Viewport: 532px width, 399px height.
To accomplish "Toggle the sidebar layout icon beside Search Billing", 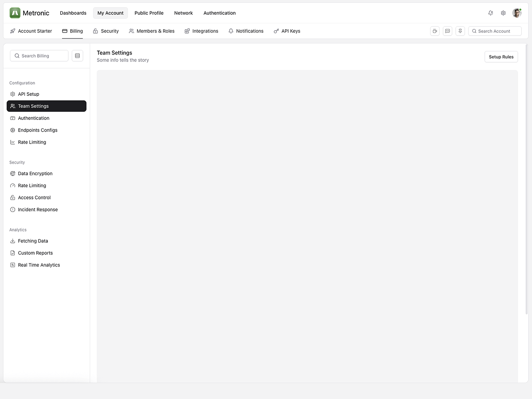I will pyautogui.click(x=78, y=56).
